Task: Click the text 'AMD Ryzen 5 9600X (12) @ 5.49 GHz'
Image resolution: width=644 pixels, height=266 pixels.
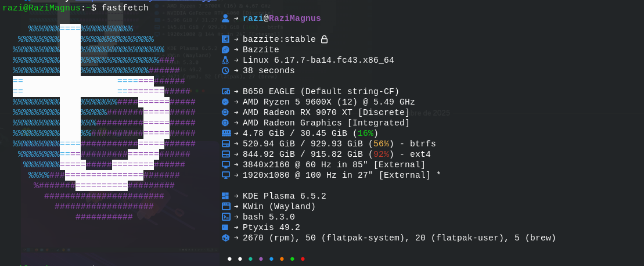Action: [x=329, y=102]
